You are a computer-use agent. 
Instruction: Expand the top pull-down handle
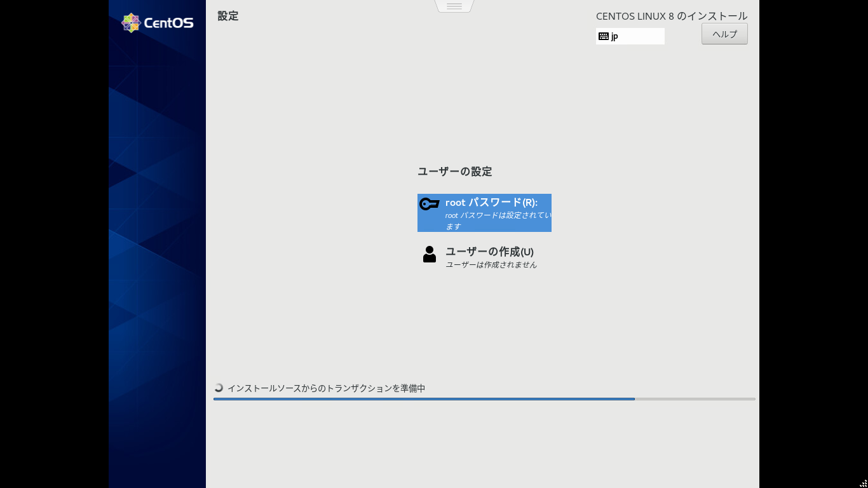[x=454, y=6]
